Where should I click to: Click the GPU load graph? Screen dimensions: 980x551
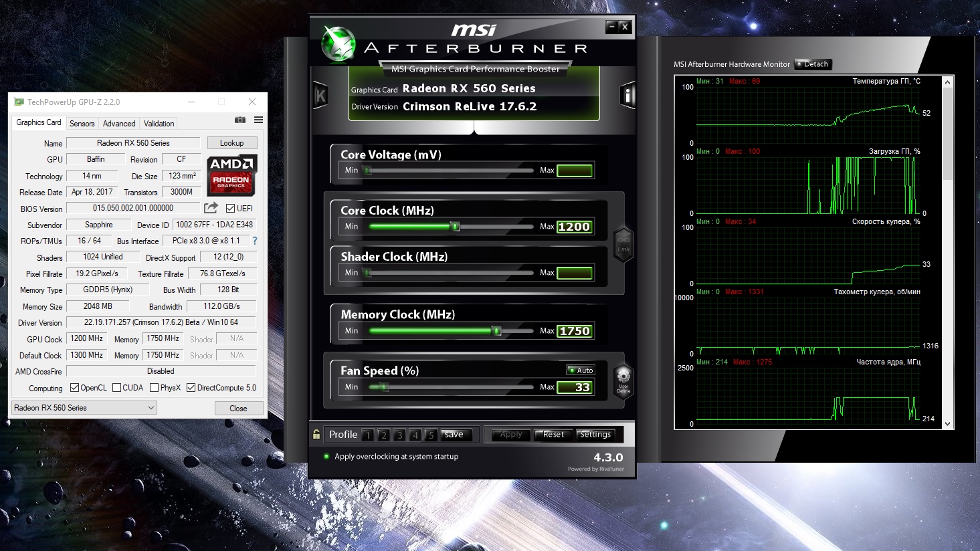tap(808, 184)
